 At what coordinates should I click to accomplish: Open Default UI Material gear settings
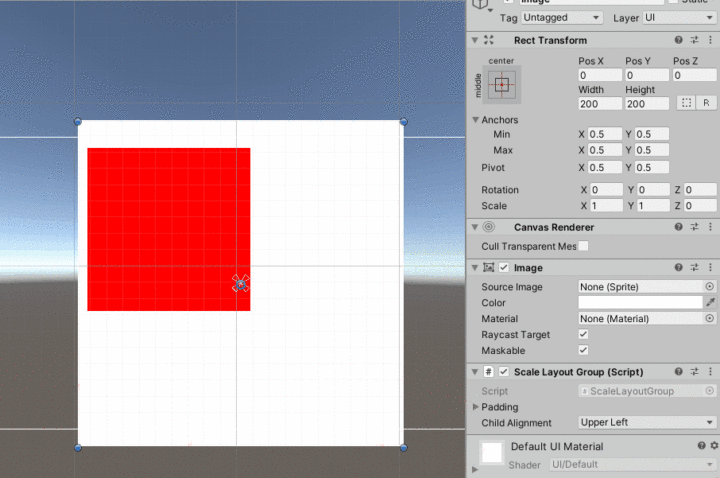[714, 445]
